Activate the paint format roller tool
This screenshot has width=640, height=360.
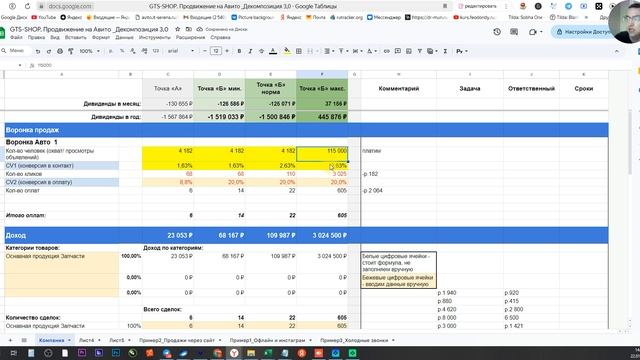click(x=71, y=51)
